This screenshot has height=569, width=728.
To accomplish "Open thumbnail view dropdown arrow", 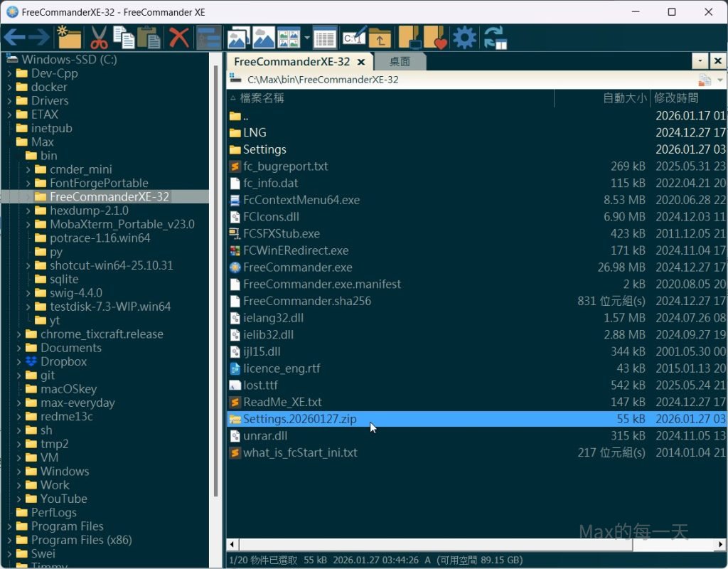I will [306, 37].
